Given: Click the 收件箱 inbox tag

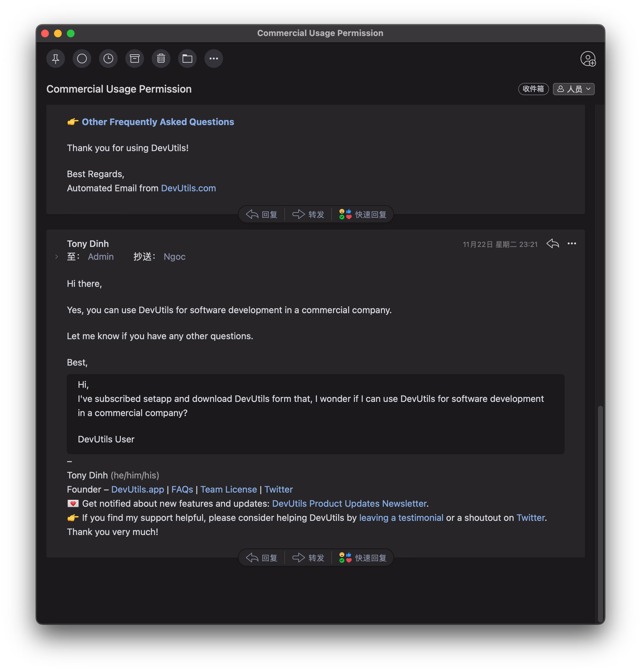Looking at the screenshot, I should pyautogui.click(x=533, y=89).
